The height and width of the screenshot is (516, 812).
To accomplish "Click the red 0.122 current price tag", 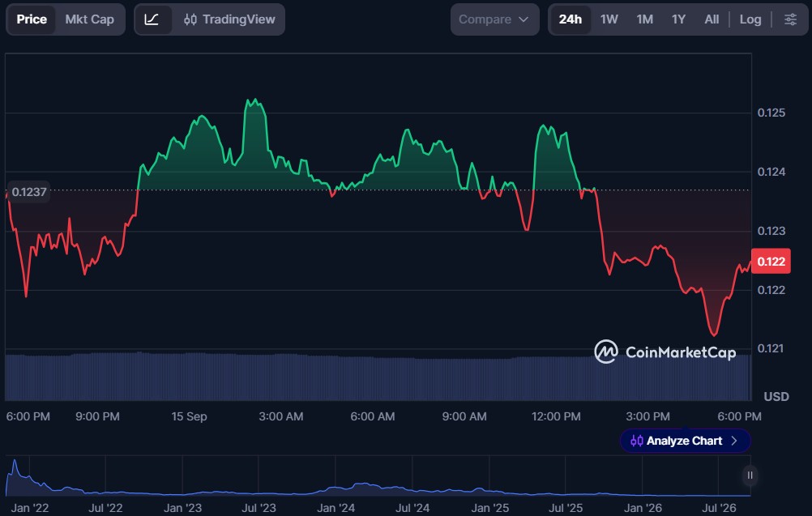I will click(771, 262).
